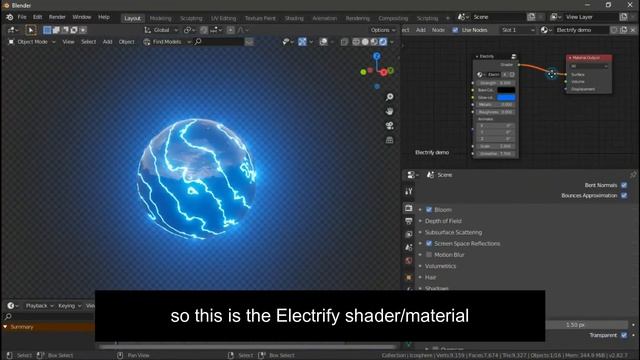The width and height of the screenshot is (640, 360).
Task: Select the Tweak cursor tool icon
Action: [x=31, y=30]
